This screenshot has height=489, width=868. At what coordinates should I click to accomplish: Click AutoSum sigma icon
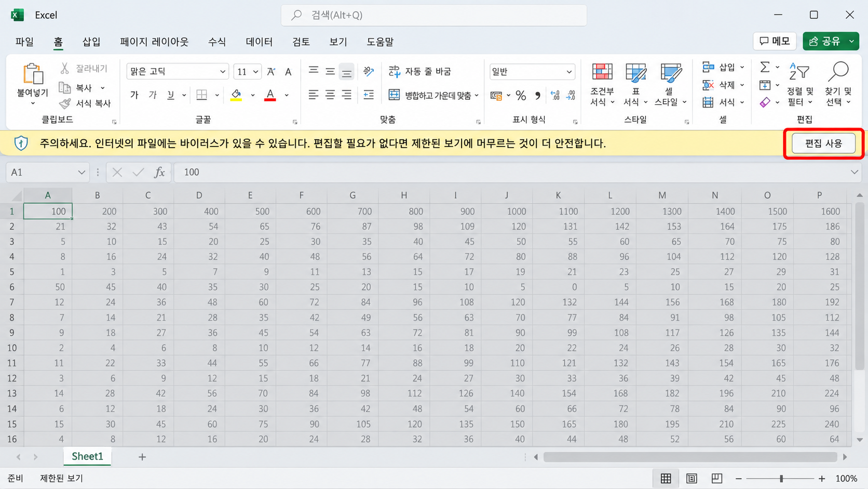coord(765,67)
